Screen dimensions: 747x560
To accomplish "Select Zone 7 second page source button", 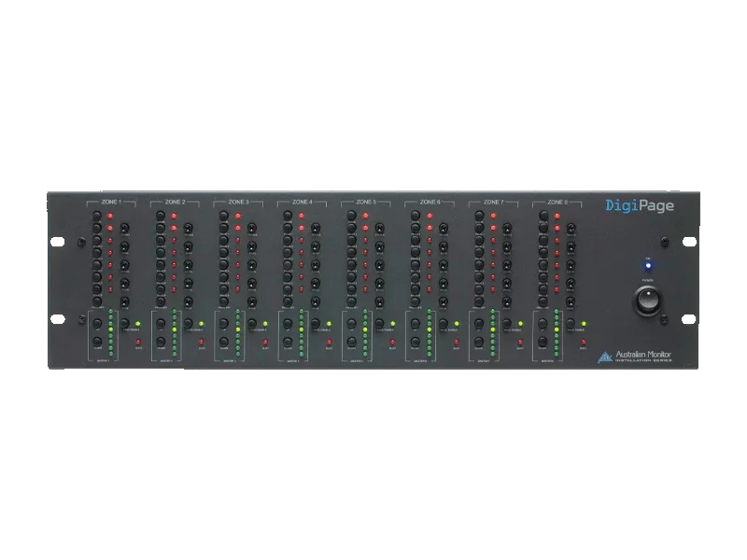I will coord(482,227).
